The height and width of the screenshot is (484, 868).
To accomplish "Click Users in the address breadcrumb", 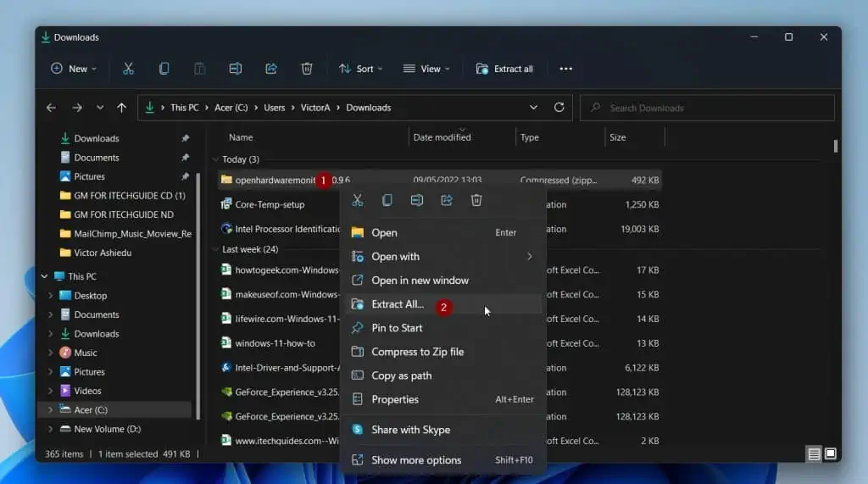I will click(274, 108).
